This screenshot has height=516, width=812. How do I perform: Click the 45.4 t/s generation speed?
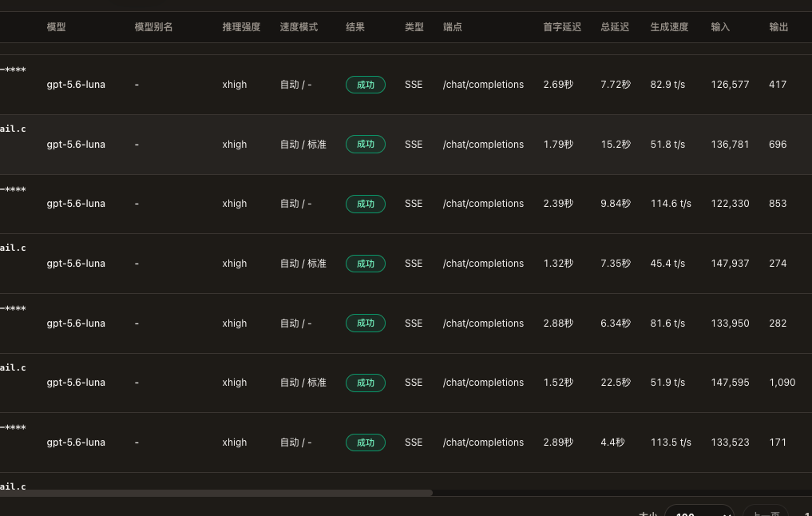(667, 264)
